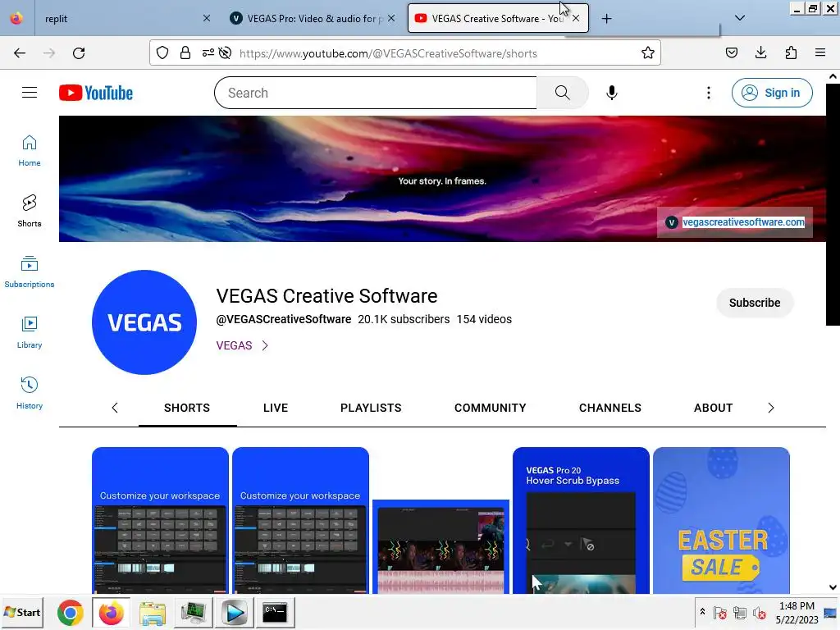Click the YouTube logo
The image size is (840, 630).
click(x=96, y=93)
